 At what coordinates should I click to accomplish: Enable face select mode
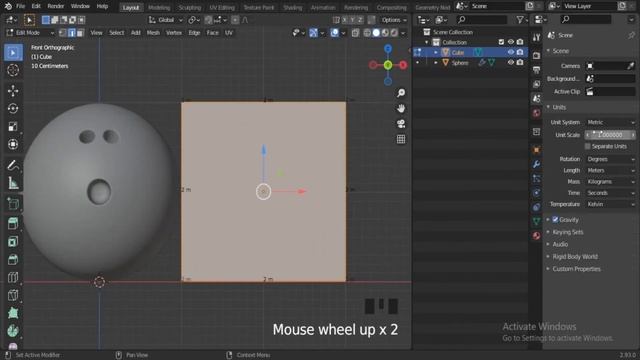pos(80,33)
